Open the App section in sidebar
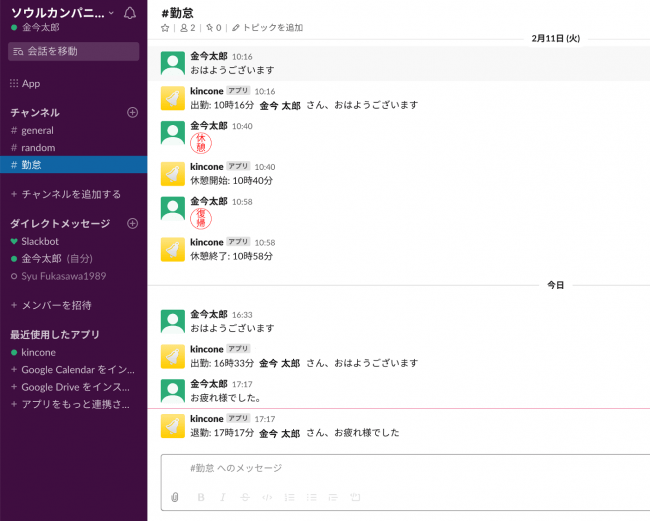 point(30,83)
